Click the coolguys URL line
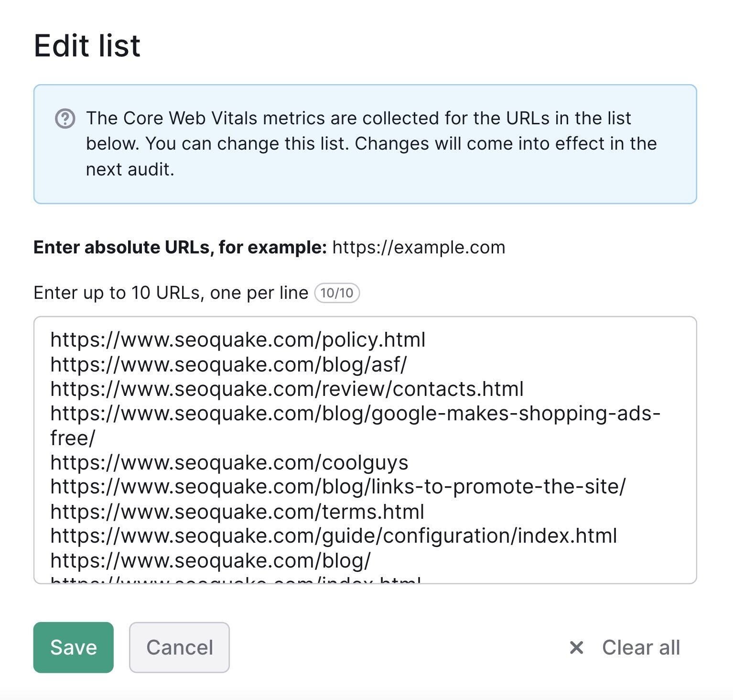 coord(229,462)
